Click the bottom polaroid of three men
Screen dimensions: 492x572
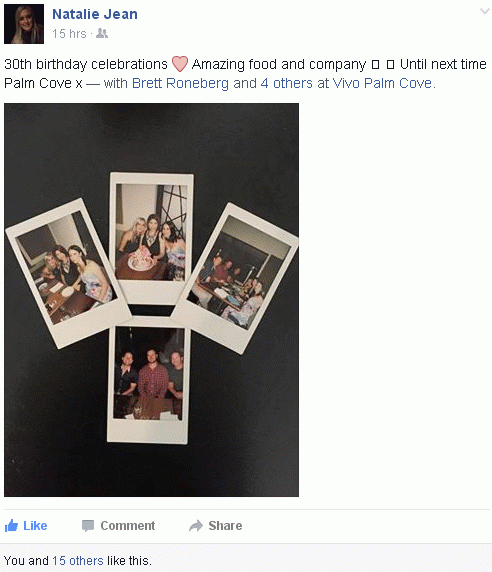(x=148, y=381)
